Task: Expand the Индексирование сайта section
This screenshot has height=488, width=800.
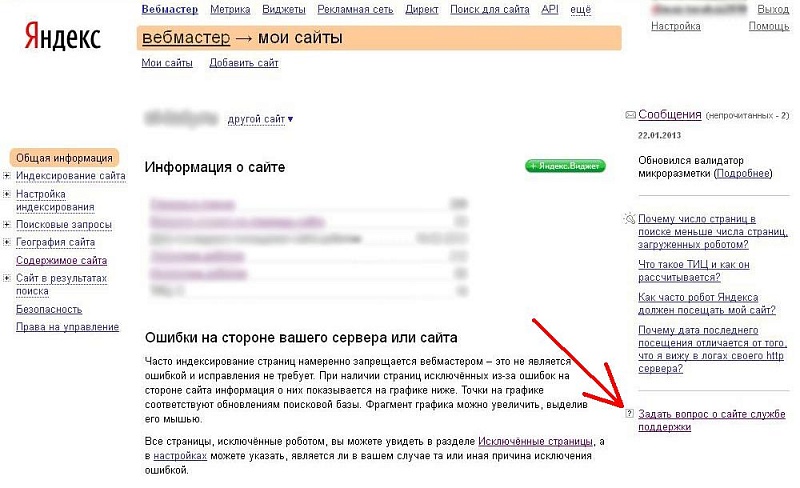Action: click(7, 176)
